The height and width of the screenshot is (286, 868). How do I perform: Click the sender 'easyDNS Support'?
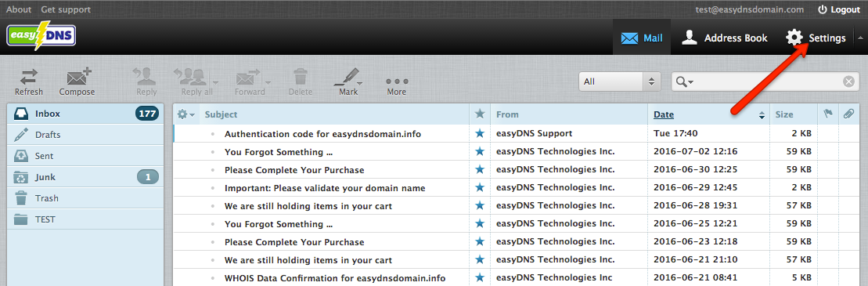coord(535,133)
